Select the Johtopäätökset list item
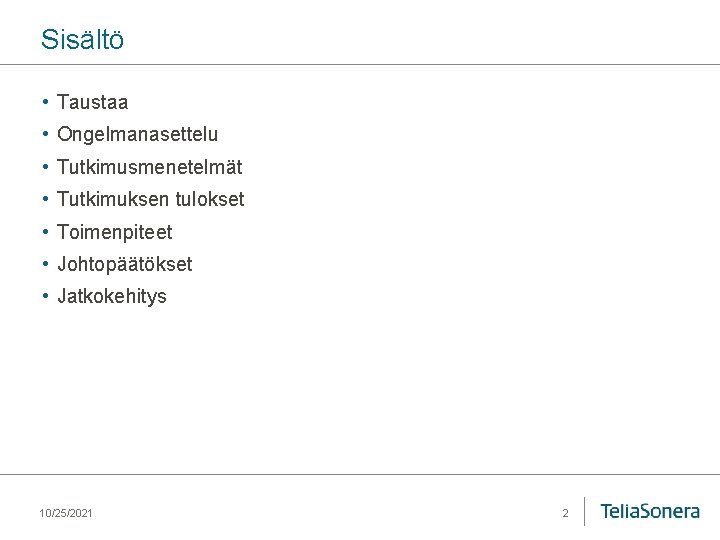Screen dimensions: 720x540 click(124, 264)
